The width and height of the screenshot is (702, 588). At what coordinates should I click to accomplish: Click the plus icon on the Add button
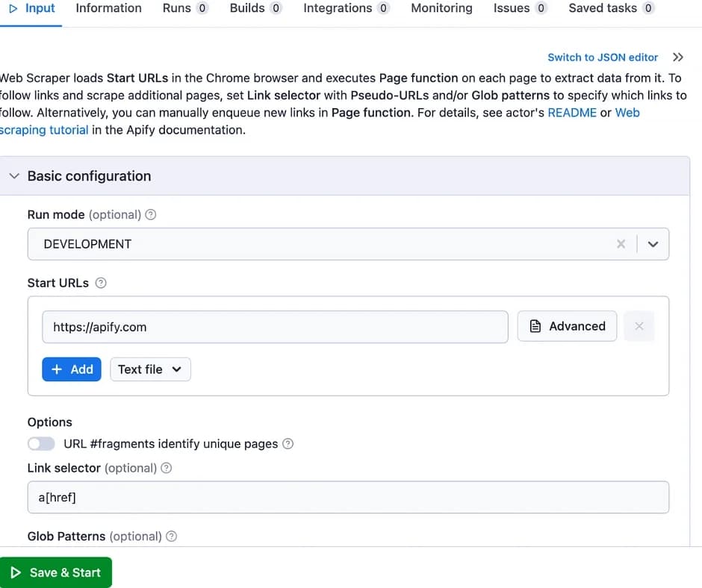click(57, 369)
